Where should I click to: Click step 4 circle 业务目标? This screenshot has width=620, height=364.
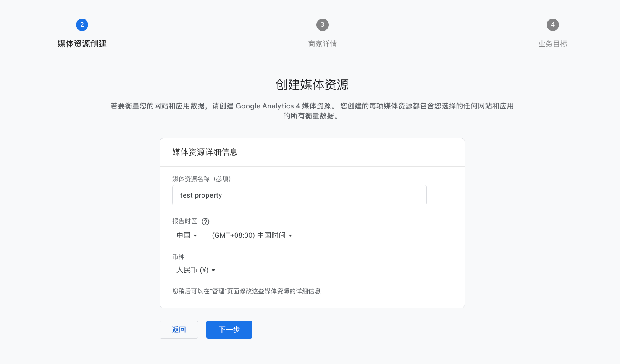pyautogui.click(x=552, y=24)
